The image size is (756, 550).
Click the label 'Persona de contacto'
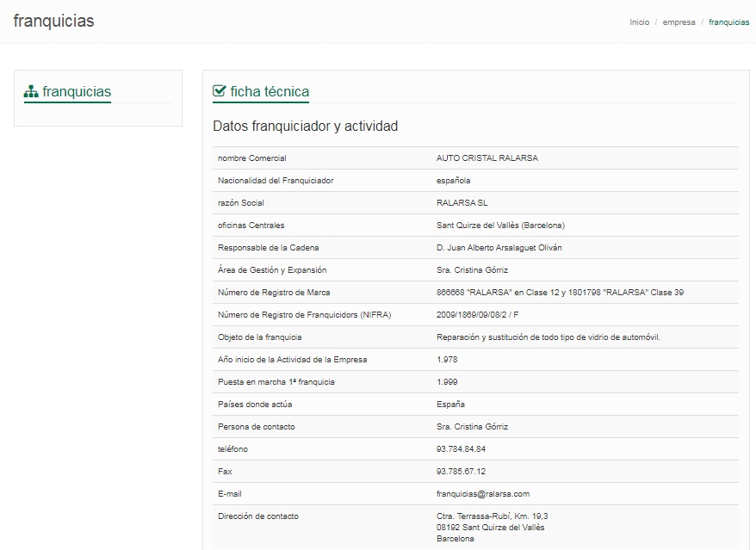(256, 427)
